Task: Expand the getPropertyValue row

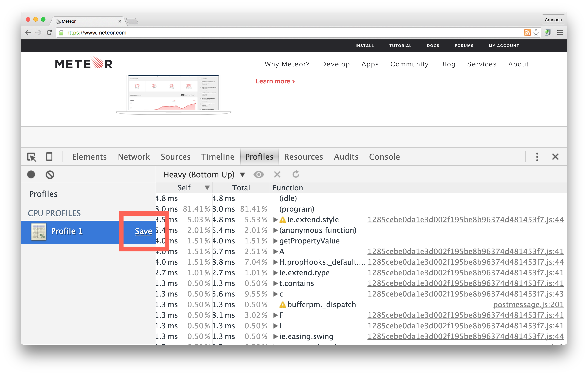Action: point(275,241)
